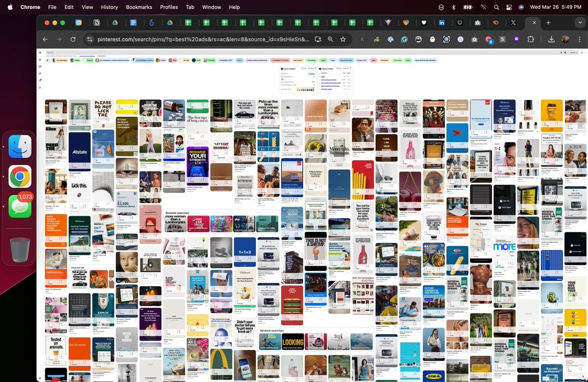The height and width of the screenshot is (382, 588).
Task: Open the EIKA pin
Action: pyautogui.click(x=434, y=376)
